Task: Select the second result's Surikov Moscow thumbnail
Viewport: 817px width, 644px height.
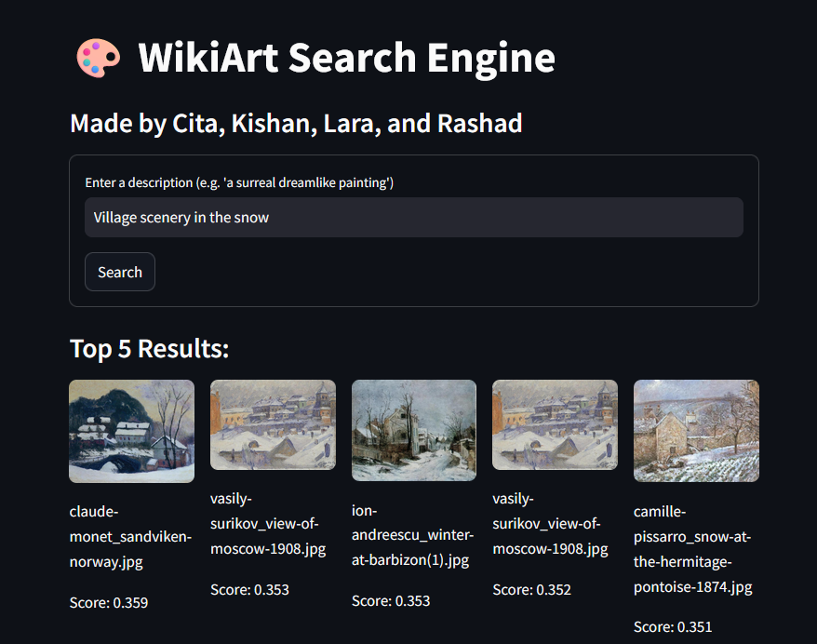Action: click(273, 424)
